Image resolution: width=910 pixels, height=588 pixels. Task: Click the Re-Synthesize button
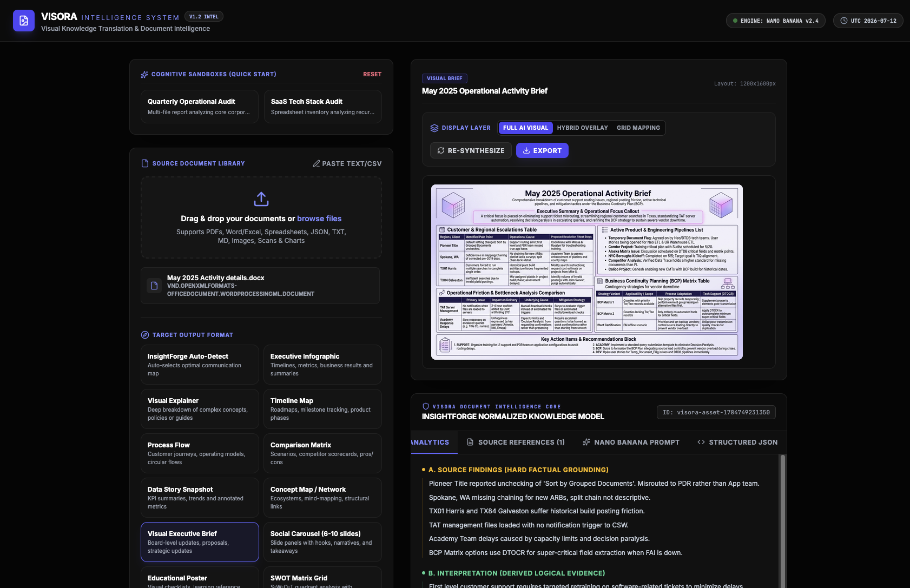click(x=471, y=150)
